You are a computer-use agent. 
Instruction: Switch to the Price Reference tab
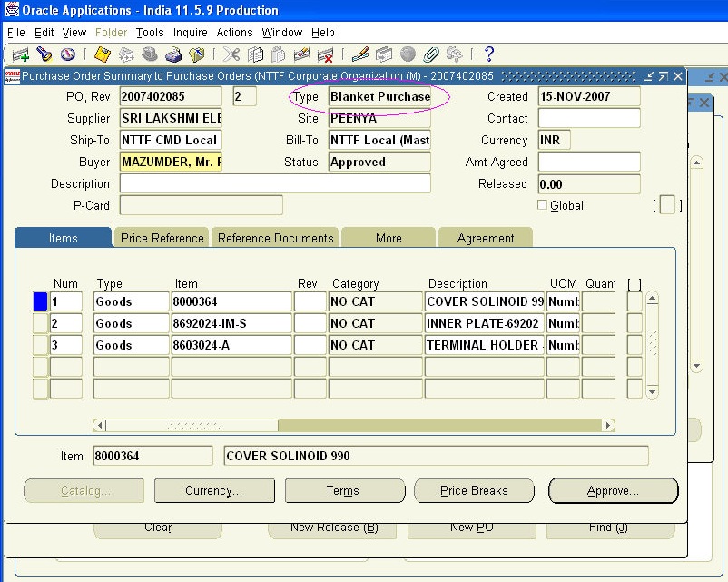point(161,237)
